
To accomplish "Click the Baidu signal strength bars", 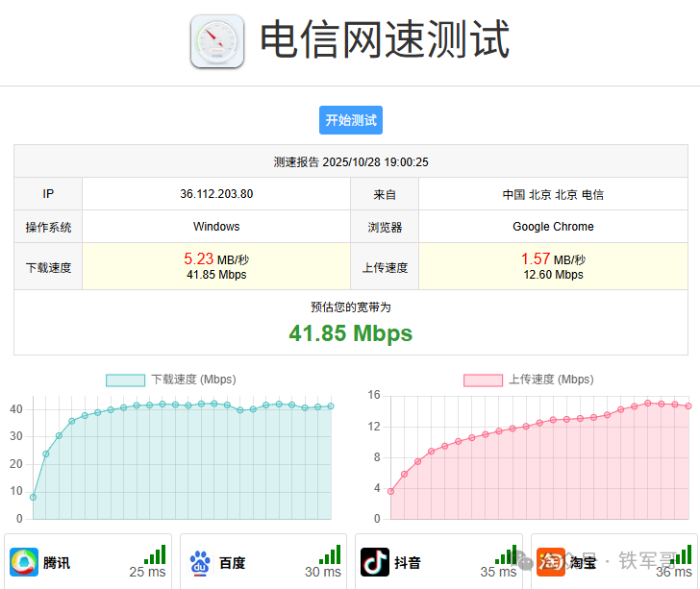I will (x=330, y=554).
